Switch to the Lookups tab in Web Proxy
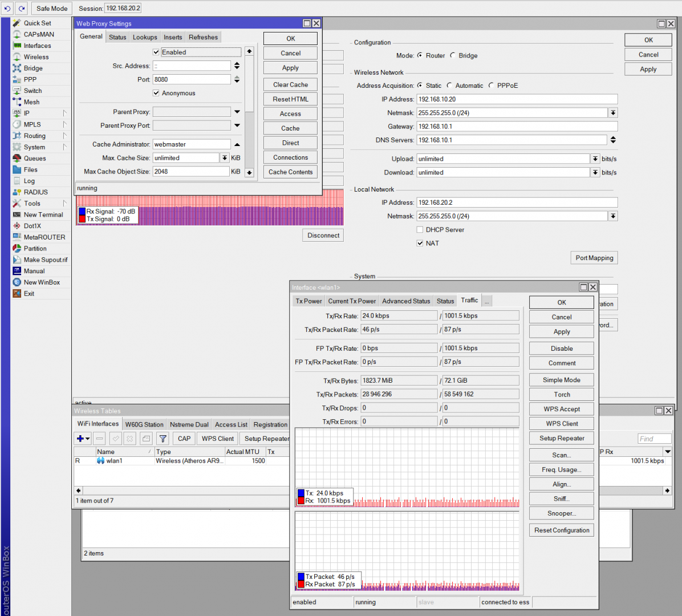The height and width of the screenshot is (616, 682). [x=145, y=38]
